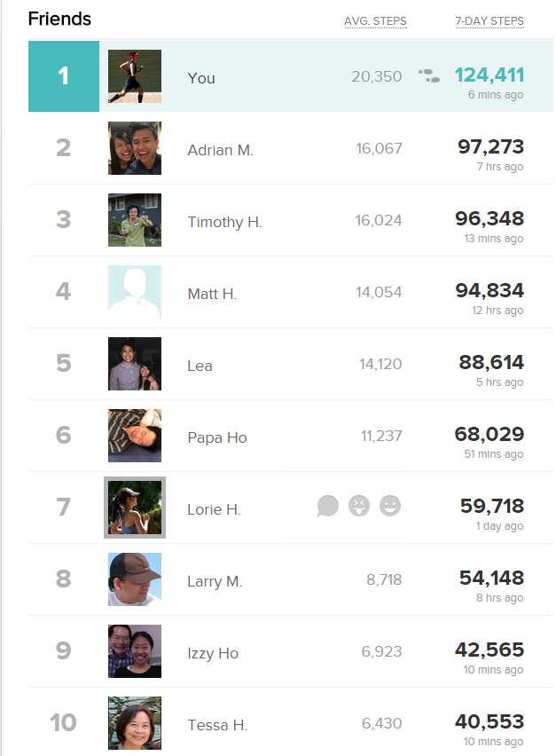The image size is (556, 756).
Task: Select the "You" name in rank 1
Action: pos(201,78)
